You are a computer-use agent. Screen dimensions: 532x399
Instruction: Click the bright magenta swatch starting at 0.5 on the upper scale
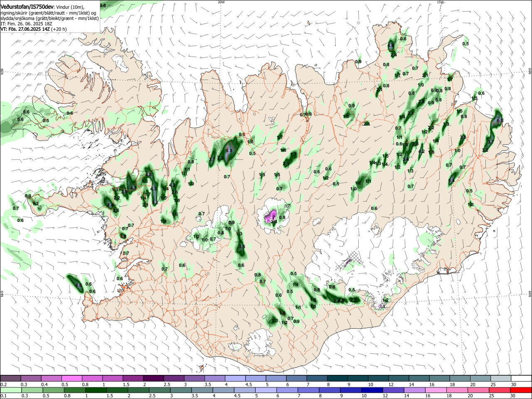coord(71,378)
